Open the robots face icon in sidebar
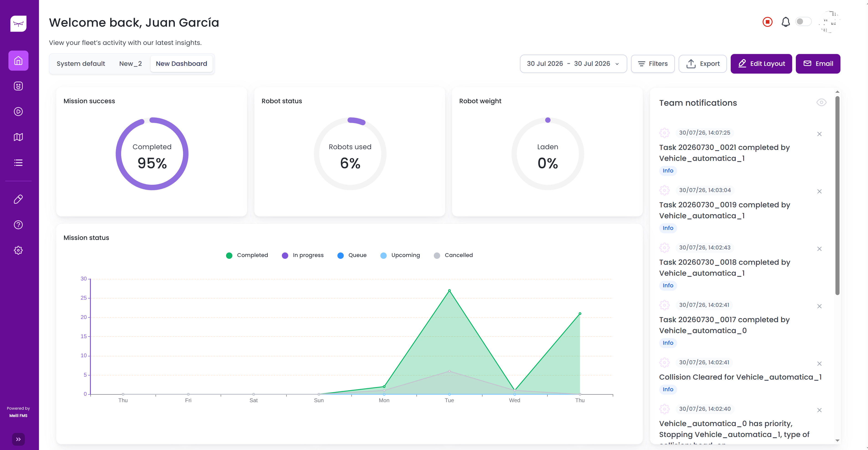The image size is (868, 450). 18,86
